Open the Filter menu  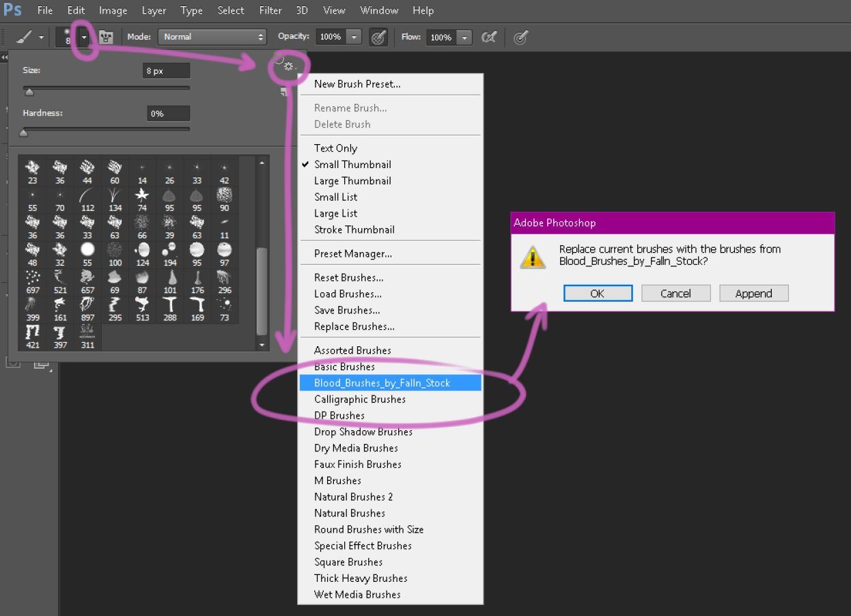pos(270,10)
